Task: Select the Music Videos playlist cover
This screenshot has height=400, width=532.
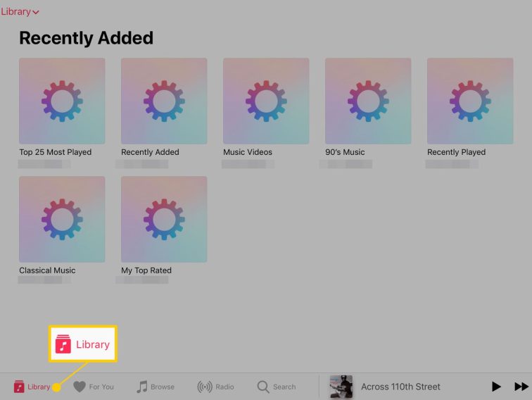Action: tap(266, 101)
